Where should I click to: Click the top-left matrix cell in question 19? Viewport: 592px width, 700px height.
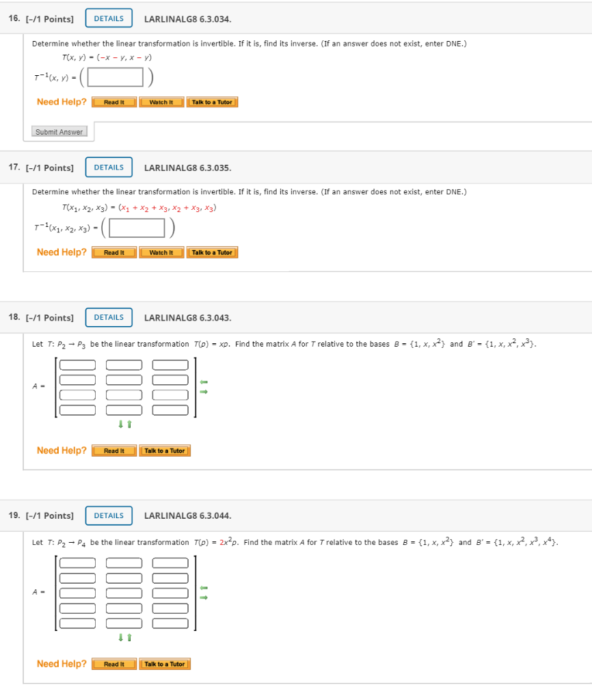pyautogui.click(x=77, y=562)
